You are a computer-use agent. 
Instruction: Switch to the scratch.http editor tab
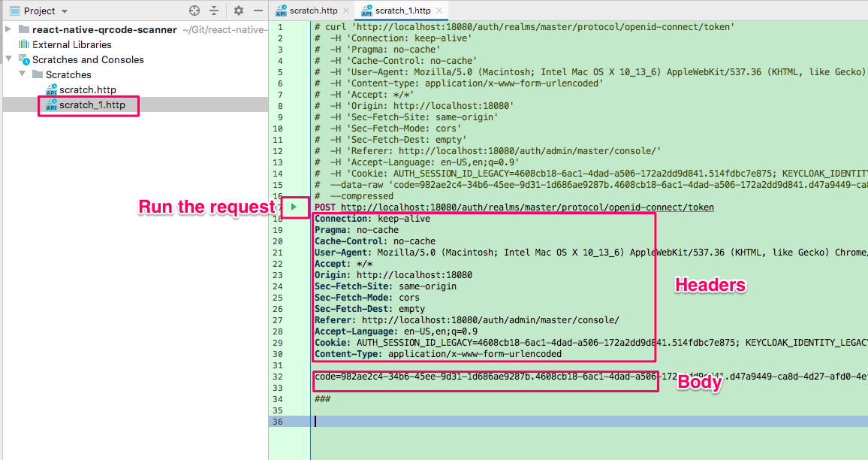[x=313, y=11]
